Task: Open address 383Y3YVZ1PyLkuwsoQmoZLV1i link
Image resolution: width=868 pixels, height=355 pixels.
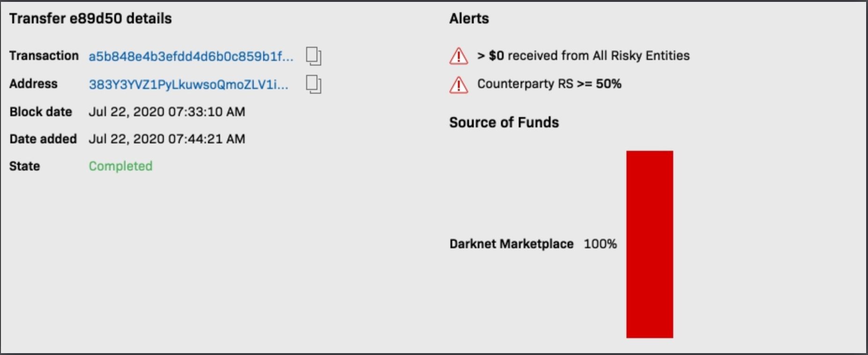Action: (x=189, y=84)
